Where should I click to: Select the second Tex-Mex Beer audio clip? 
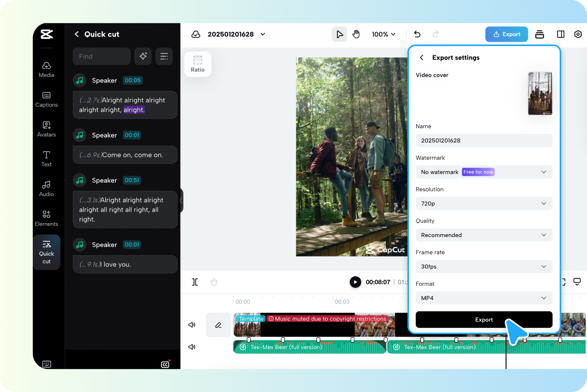[x=486, y=347]
